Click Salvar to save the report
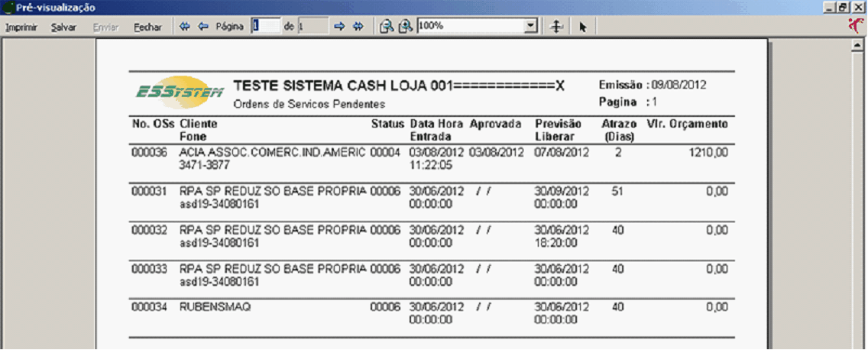Image resolution: width=868 pixels, height=350 pixels. 63,27
